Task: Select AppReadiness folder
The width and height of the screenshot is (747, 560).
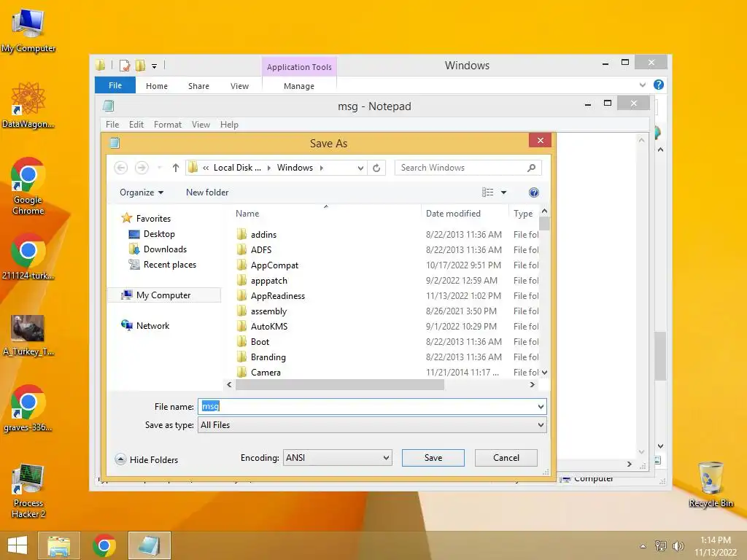Action: [278, 296]
